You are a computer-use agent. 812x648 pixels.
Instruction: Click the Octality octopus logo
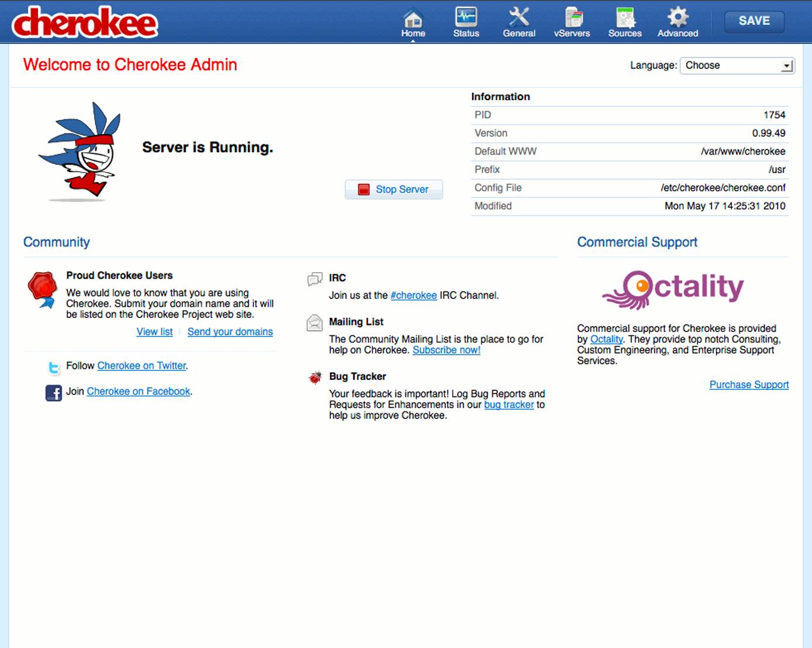[x=672, y=287]
